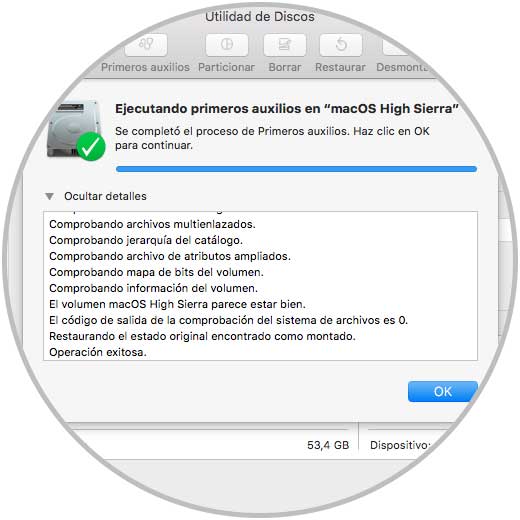Viewport: 520px width, 520px height.
Task: Click the 'Ocultar detalles' label
Action: pos(105,196)
